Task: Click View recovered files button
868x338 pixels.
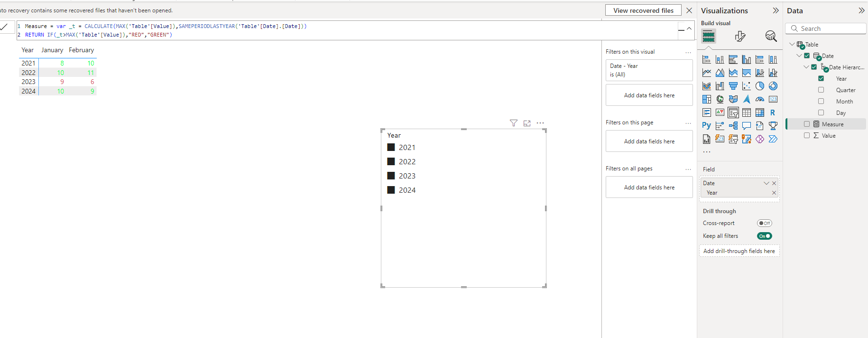Action: coord(643,10)
